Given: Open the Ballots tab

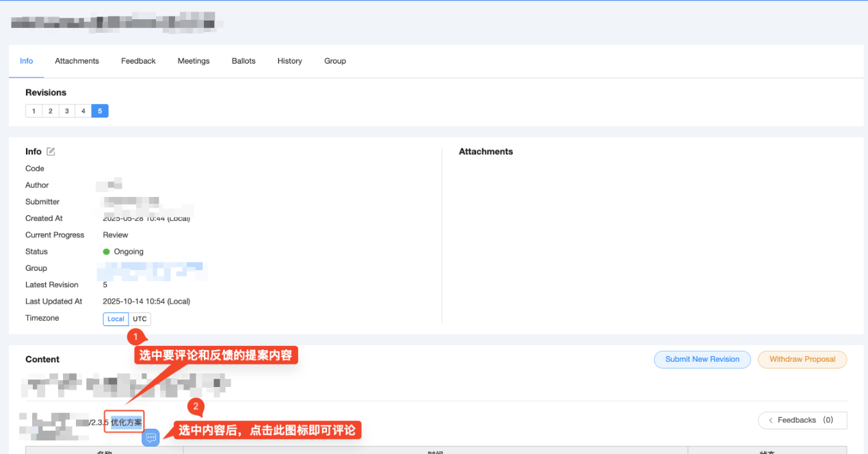Looking at the screenshot, I should [244, 62].
